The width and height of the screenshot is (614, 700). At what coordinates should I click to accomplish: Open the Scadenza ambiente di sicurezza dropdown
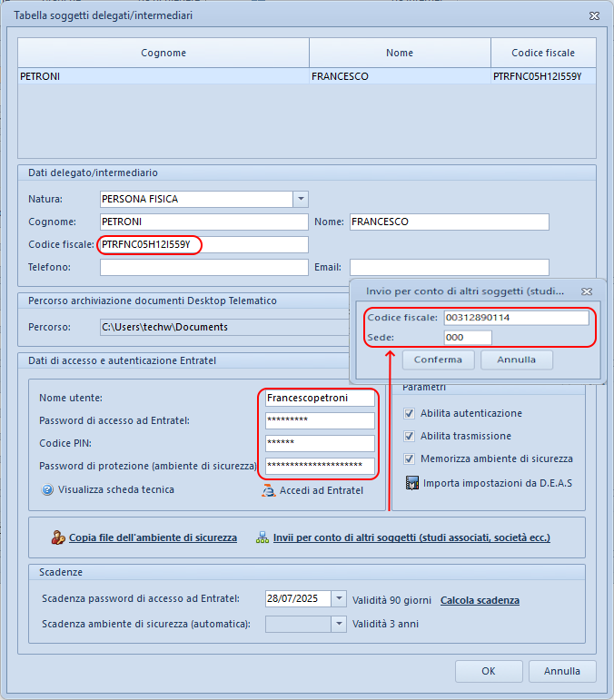339,624
